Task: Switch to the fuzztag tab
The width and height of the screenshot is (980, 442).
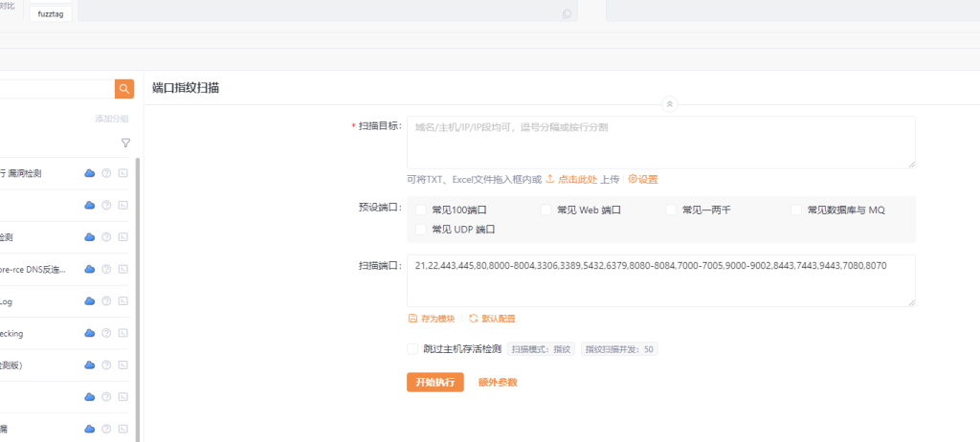Action: tap(50, 13)
